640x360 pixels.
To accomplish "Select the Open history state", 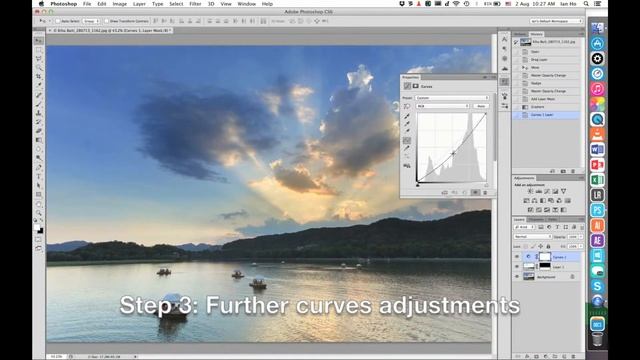I will point(547,52).
